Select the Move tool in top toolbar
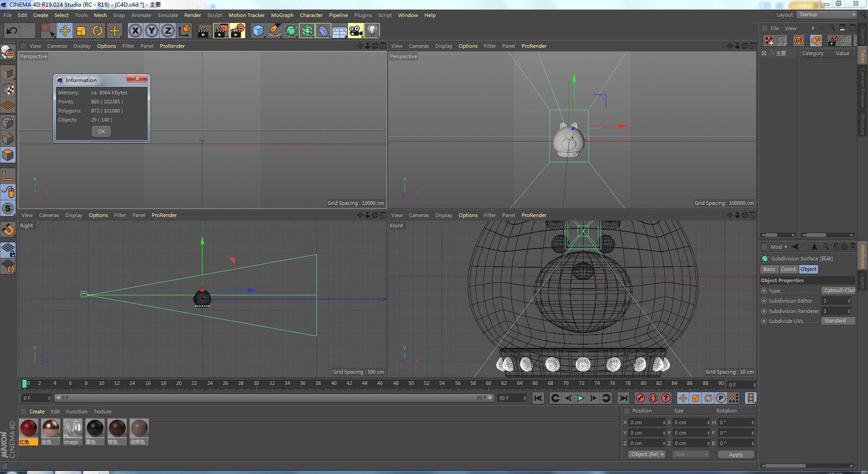The image size is (868, 474). [65, 31]
